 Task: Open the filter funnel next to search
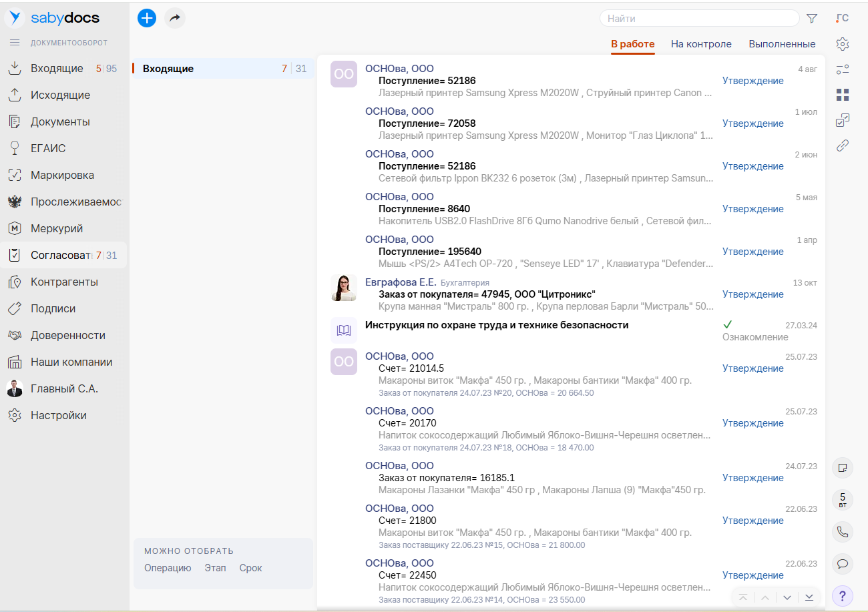(x=812, y=19)
